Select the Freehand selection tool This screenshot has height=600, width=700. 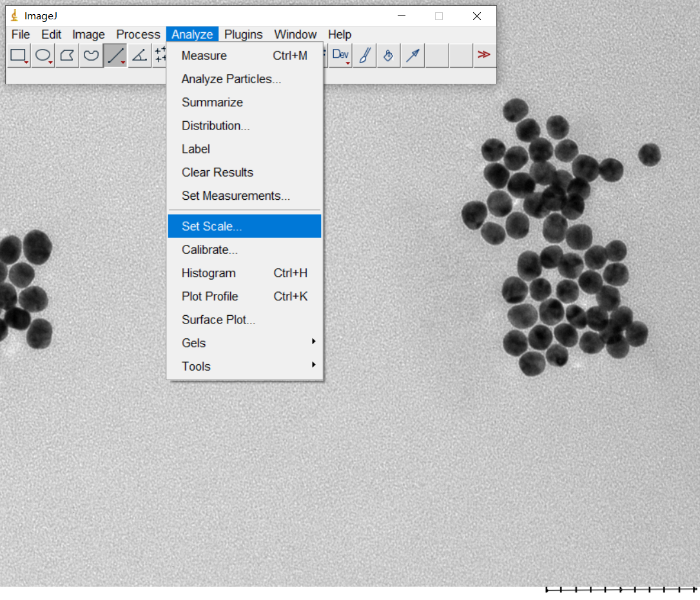point(92,56)
